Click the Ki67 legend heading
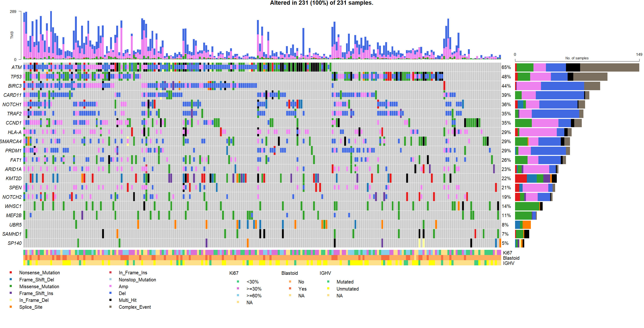The width and height of the screenshot is (644, 328). pyautogui.click(x=234, y=273)
